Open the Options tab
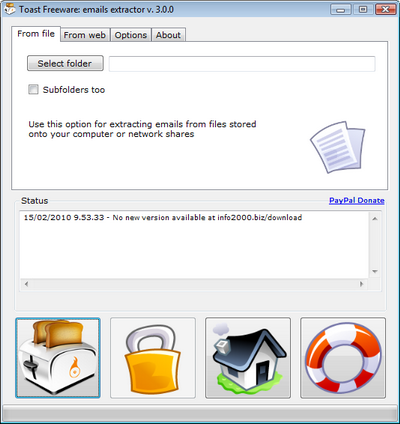Screen dimensions: 400x424 [x=131, y=35]
